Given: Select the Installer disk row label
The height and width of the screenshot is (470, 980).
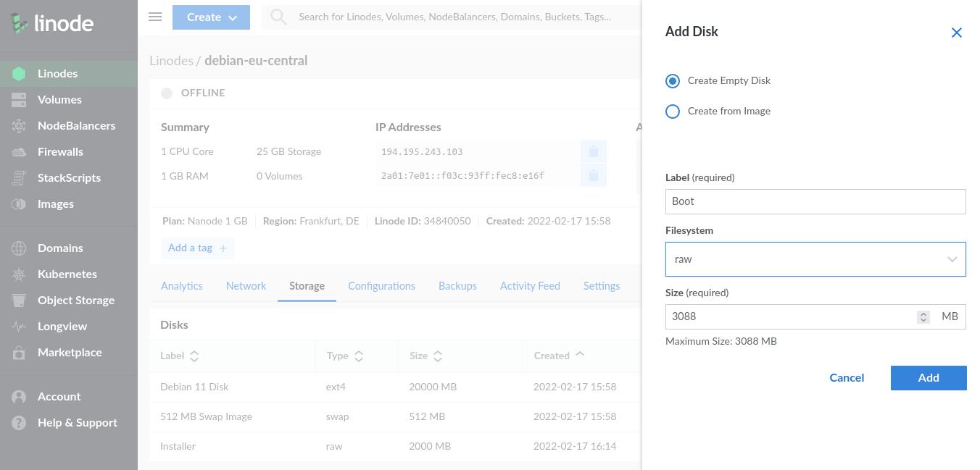Looking at the screenshot, I should pos(178,447).
